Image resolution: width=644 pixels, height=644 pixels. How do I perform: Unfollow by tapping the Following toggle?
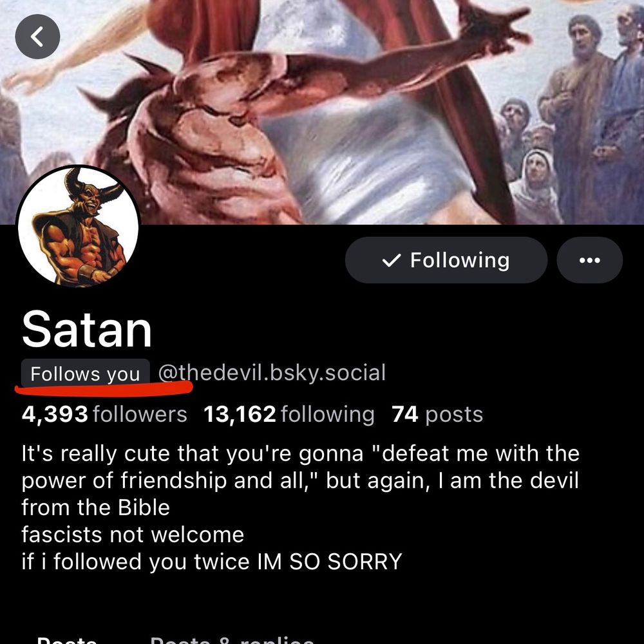446,260
